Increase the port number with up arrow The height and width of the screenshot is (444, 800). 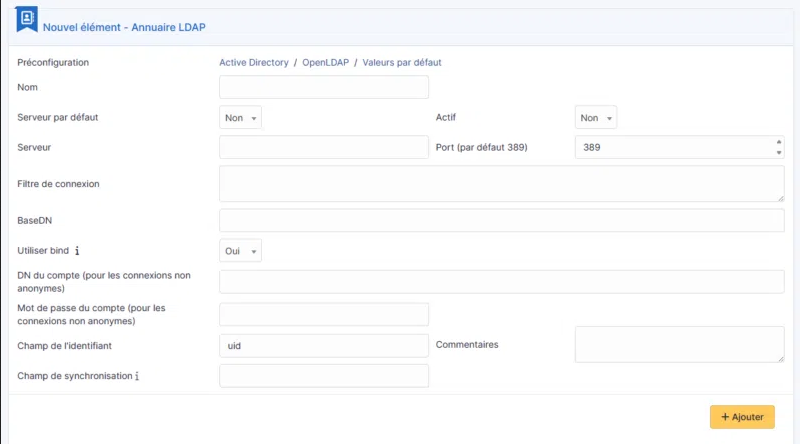(779, 142)
